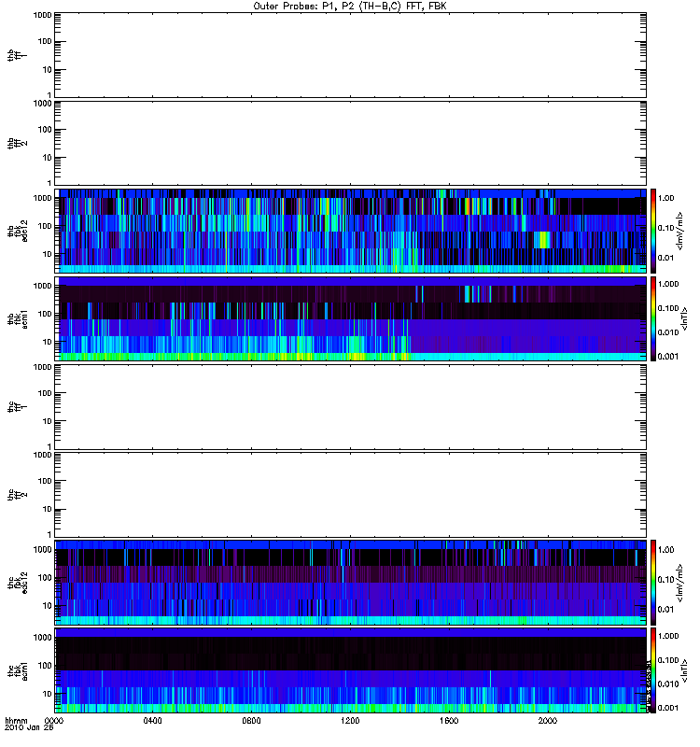Click the '1000' tick label on thc edc12
Image resolution: width=700 pixels, height=747 pixels.
pyautogui.click(x=42, y=550)
